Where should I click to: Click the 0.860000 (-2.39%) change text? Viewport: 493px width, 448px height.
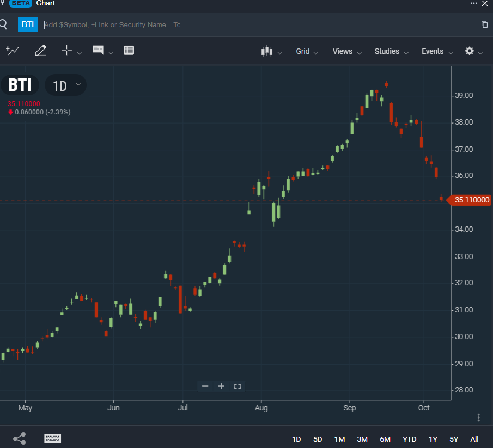pos(42,112)
